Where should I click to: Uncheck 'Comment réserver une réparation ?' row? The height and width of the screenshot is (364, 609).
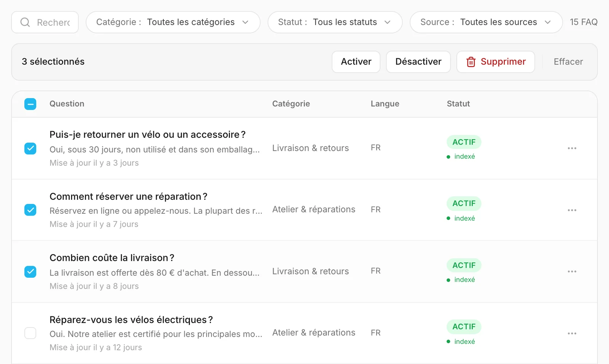point(30,210)
